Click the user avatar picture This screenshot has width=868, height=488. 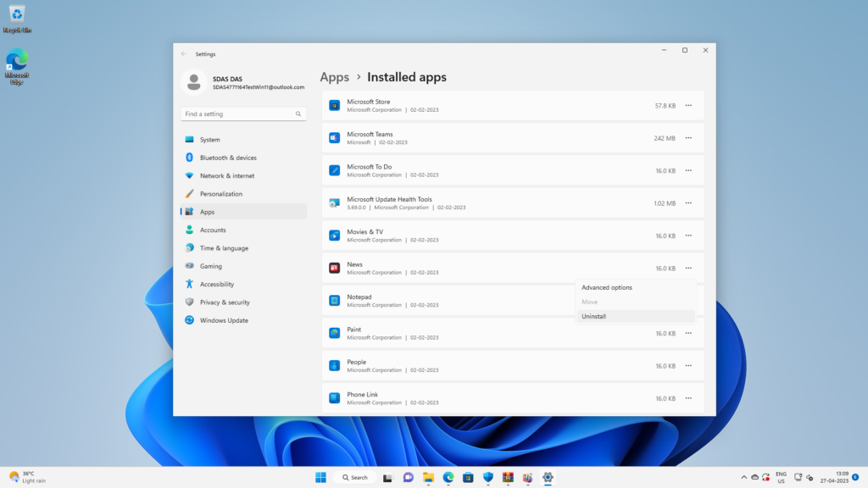click(194, 82)
